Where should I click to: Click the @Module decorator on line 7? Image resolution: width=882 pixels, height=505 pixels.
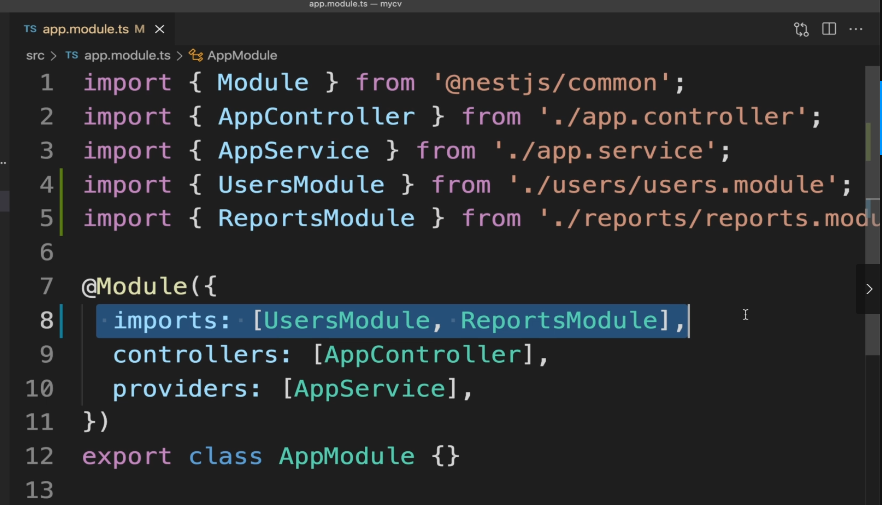point(135,287)
